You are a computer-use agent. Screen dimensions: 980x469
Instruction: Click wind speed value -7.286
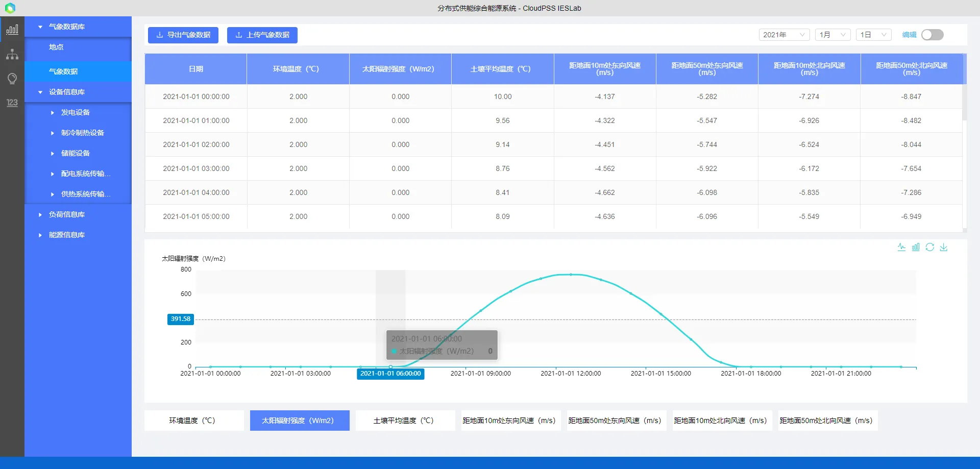(x=911, y=192)
